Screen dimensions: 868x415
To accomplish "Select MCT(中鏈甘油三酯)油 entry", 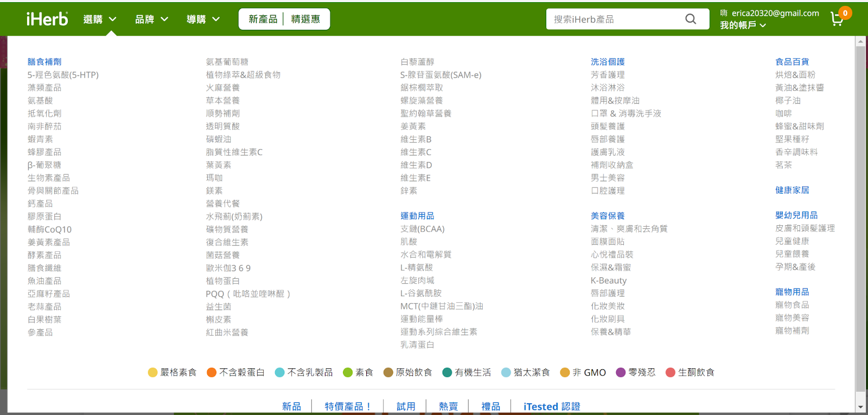I will coord(442,307).
